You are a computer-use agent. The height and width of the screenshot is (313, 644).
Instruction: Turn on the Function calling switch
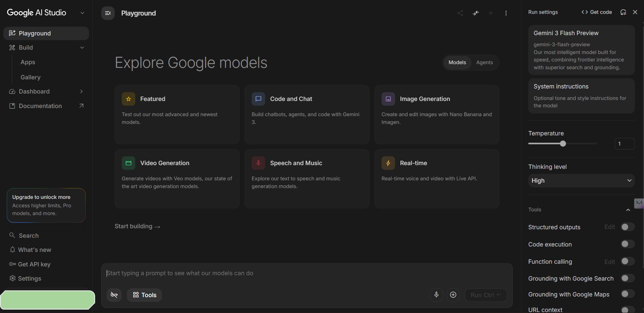click(627, 261)
